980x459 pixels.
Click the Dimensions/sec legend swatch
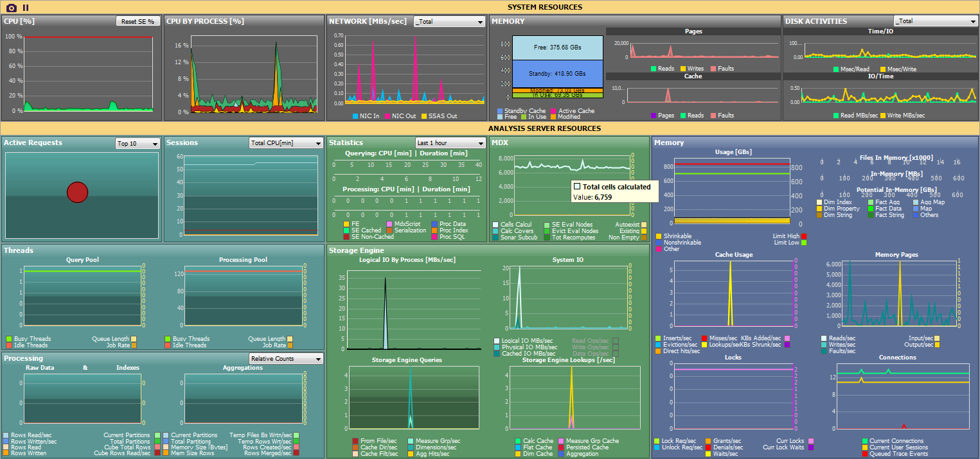pyautogui.click(x=411, y=447)
